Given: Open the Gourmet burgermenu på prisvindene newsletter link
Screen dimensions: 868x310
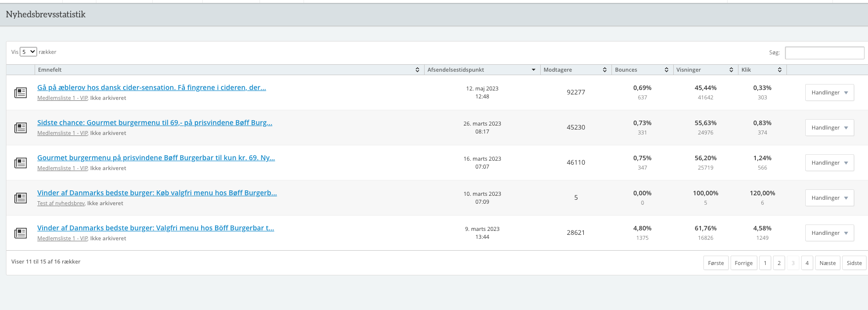Looking at the screenshot, I should [156, 158].
